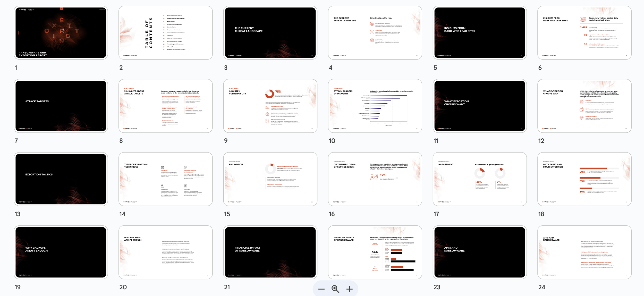
Task: Select APTs and Ransomware title slide 23
Action: [x=480, y=252]
